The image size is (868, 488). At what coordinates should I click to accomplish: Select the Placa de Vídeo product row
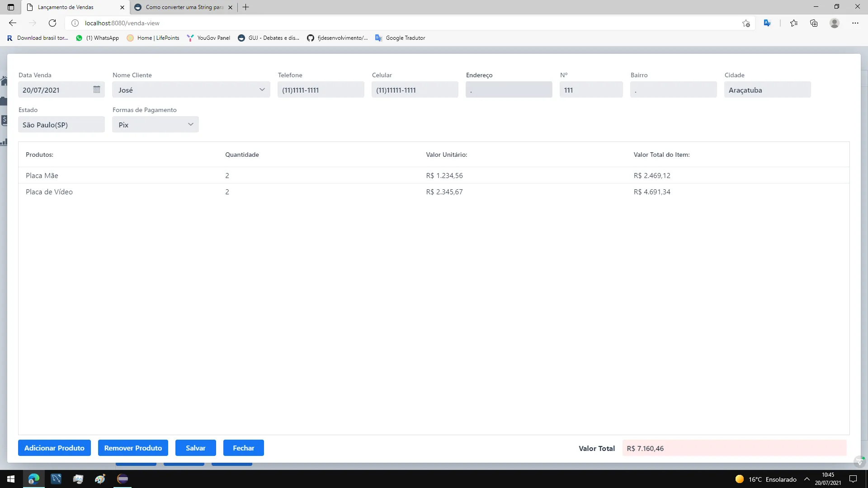49,192
